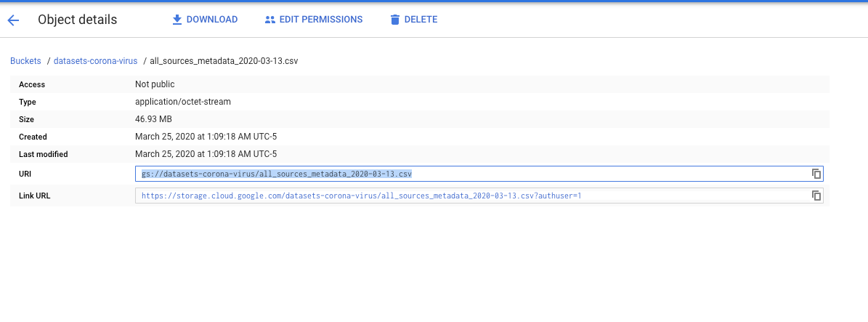
Task: Copy the Link URL with copy icon
Action: coord(816,196)
